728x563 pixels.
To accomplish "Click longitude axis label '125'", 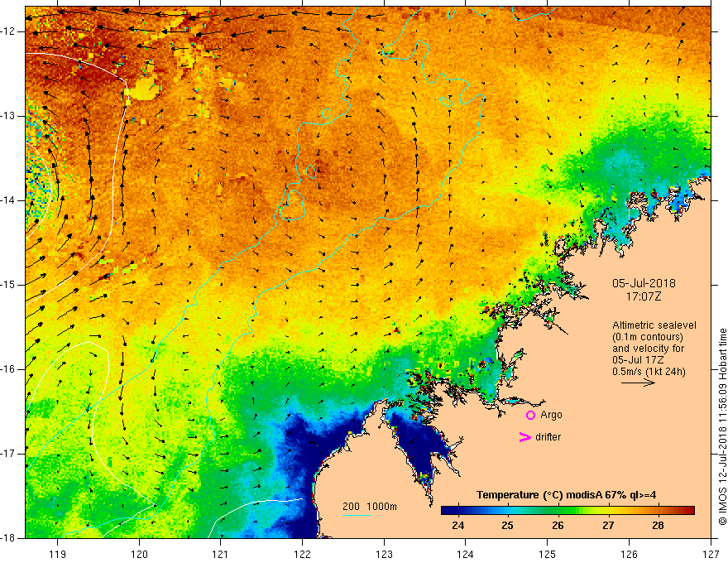I will pos(548,554).
